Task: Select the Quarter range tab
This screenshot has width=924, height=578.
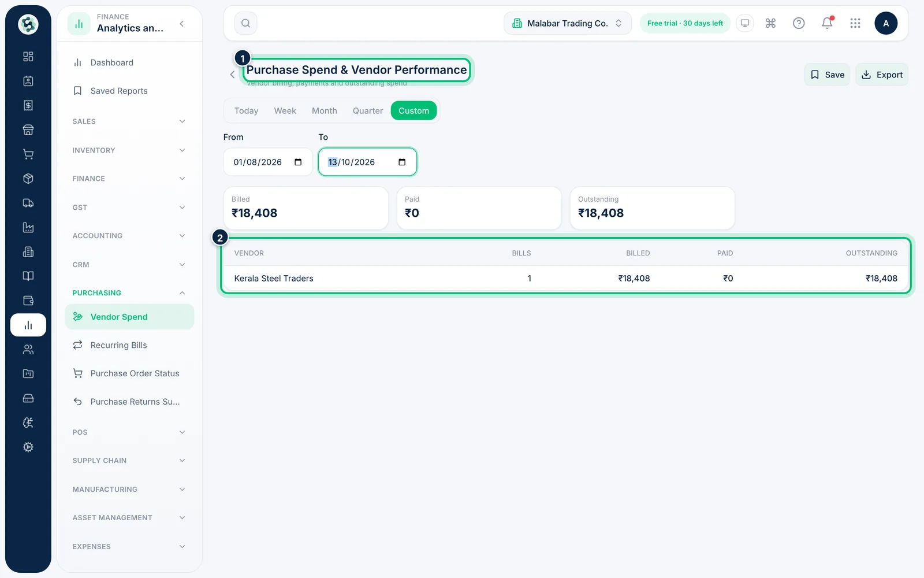Action: tap(368, 110)
